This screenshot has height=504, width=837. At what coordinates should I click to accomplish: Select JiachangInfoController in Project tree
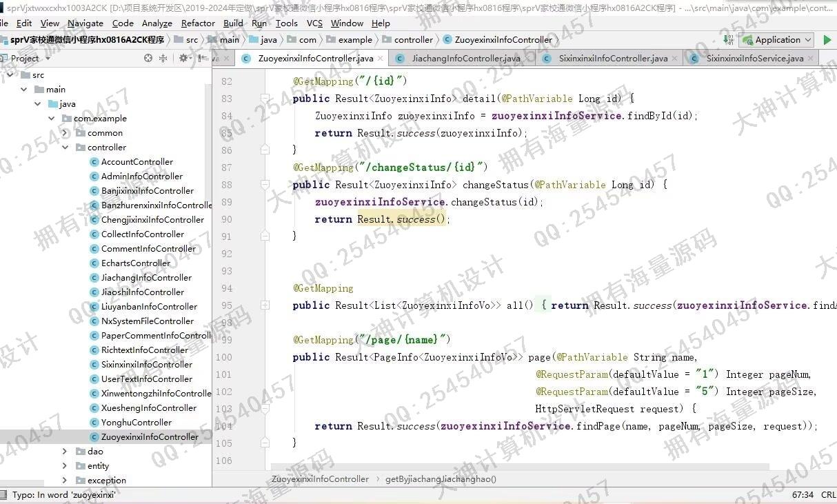[x=146, y=278]
